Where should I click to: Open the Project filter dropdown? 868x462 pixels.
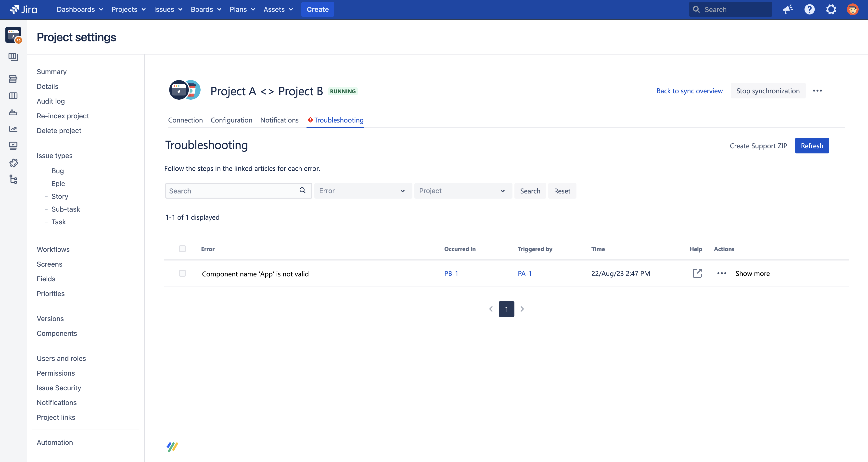[x=463, y=191]
